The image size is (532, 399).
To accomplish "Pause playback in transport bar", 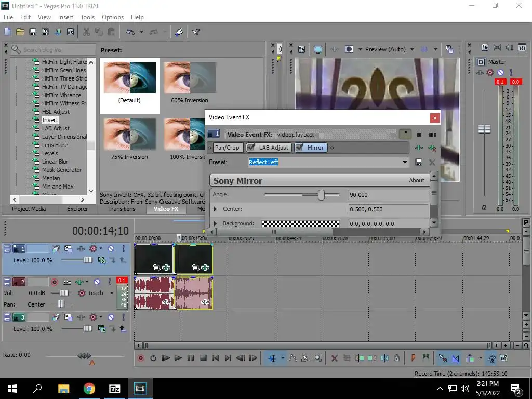I will point(191,358).
